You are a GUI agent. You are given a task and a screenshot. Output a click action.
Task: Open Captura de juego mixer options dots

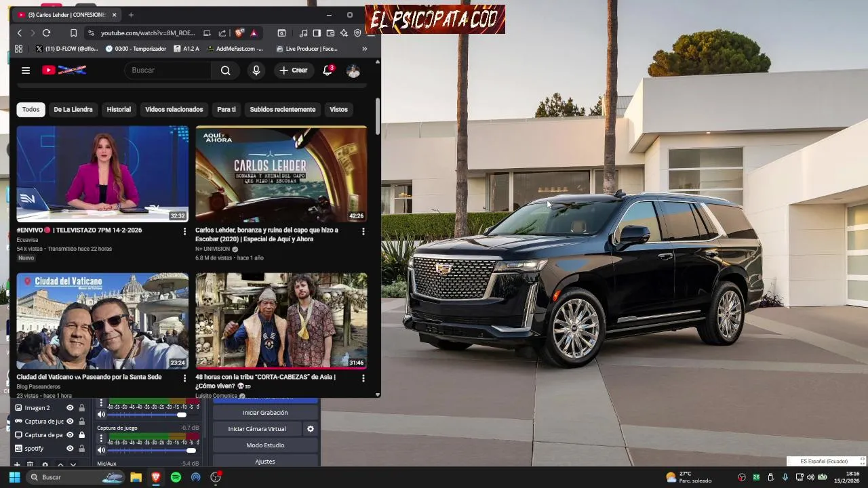click(101, 439)
